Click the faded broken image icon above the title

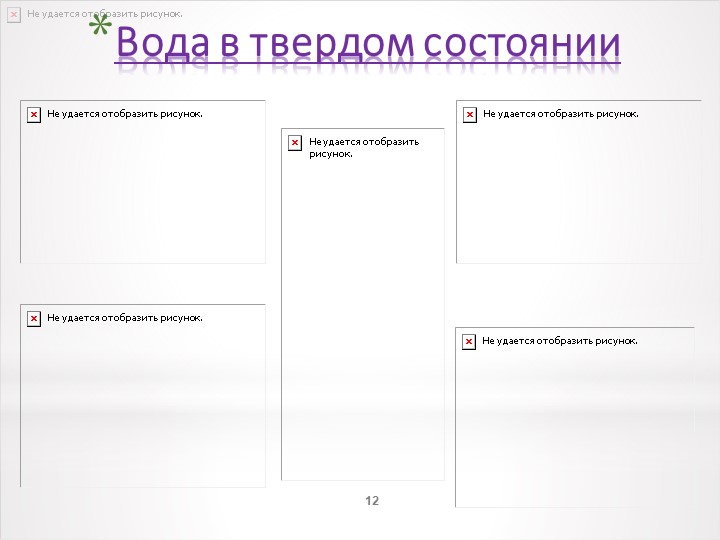click(x=14, y=15)
